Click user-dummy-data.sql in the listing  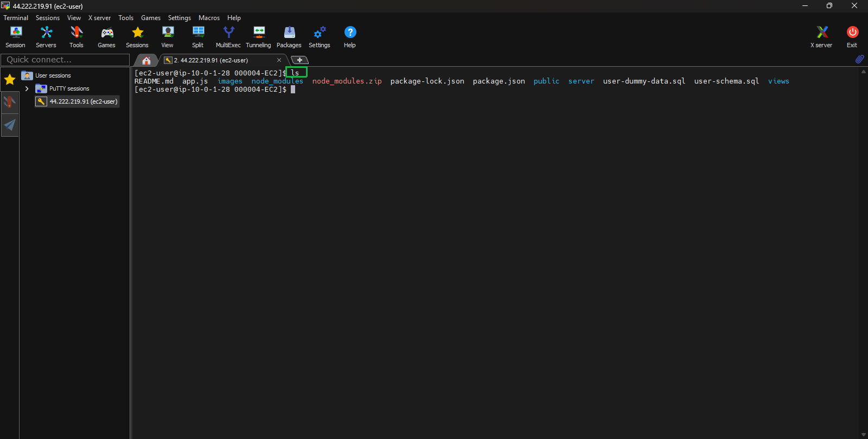click(644, 81)
